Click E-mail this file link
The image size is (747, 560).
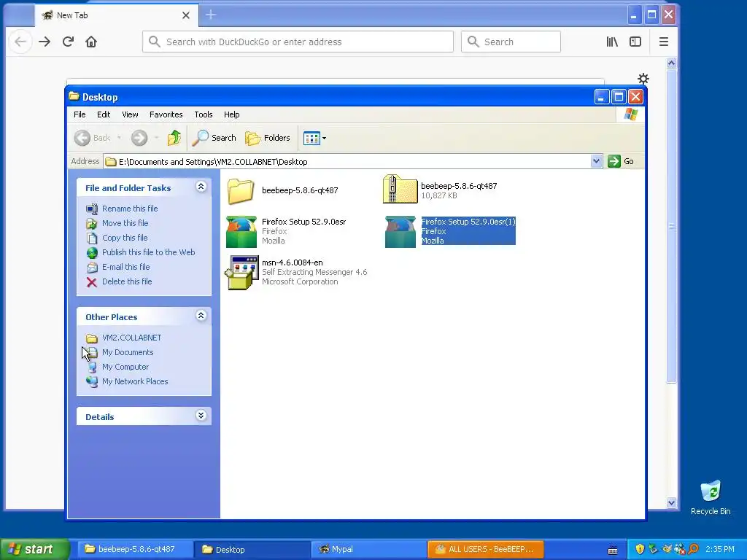tap(125, 267)
